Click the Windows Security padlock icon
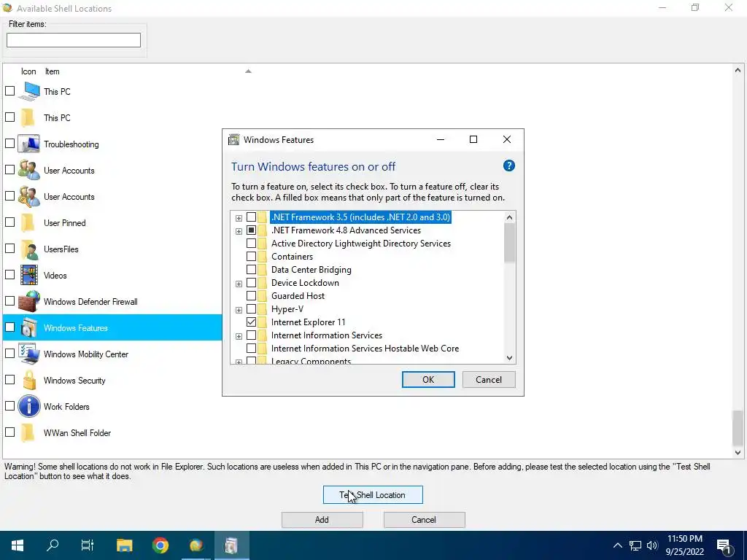The image size is (747, 560). (x=29, y=380)
